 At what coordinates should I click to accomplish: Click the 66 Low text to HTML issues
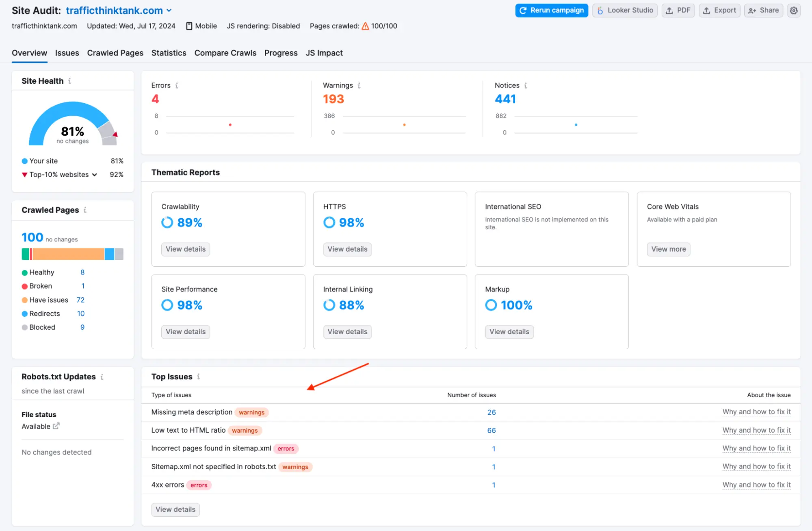pyautogui.click(x=491, y=430)
